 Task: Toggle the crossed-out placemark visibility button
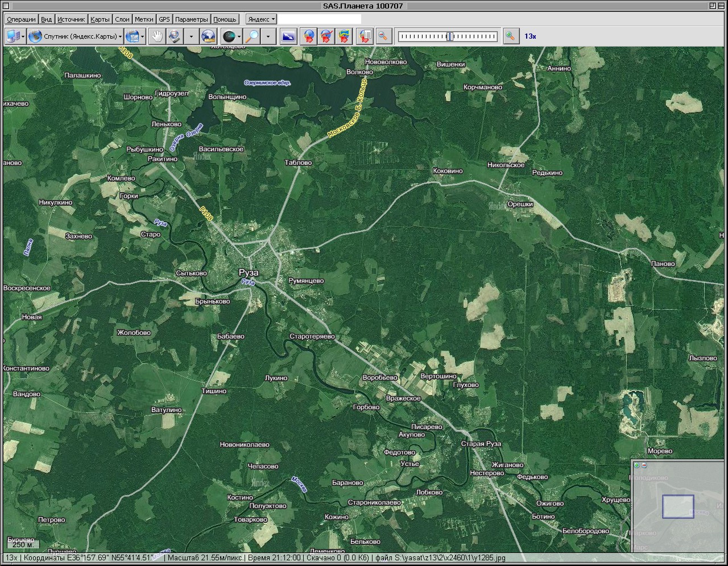pyautogui.click(x=326, y=36)
